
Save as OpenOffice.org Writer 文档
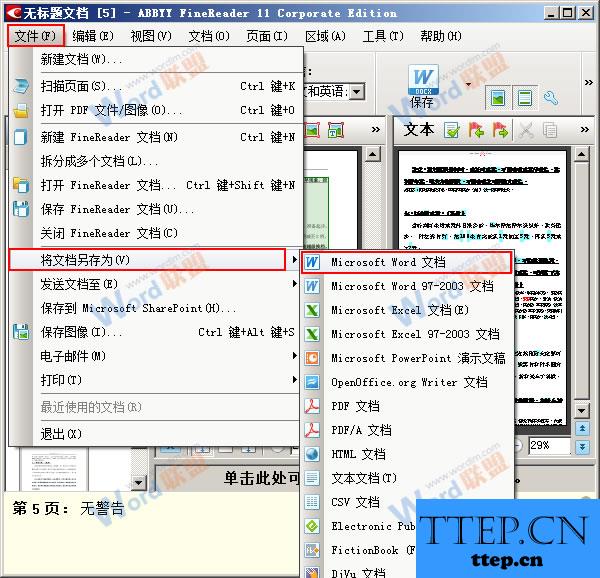(x=407, y=382)
